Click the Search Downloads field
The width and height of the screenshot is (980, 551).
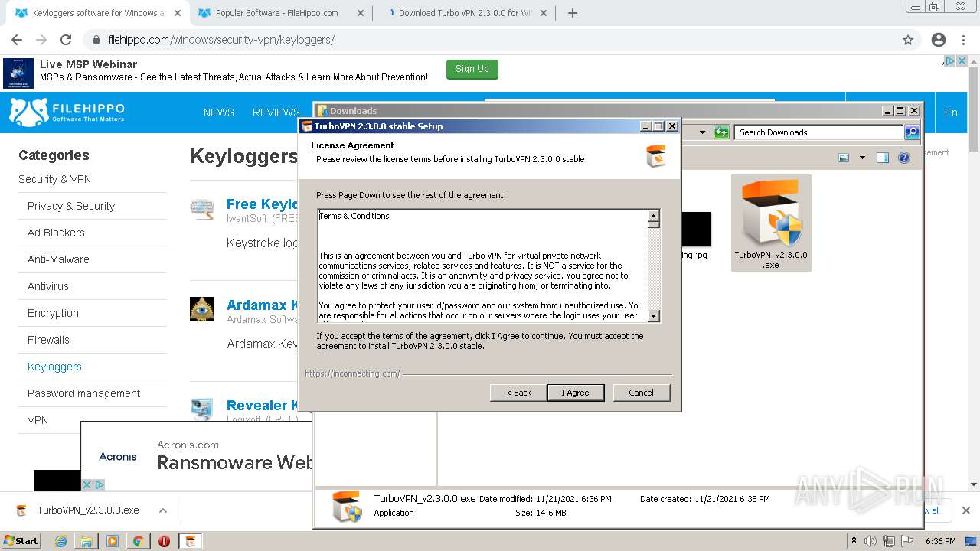pos(818,132)
